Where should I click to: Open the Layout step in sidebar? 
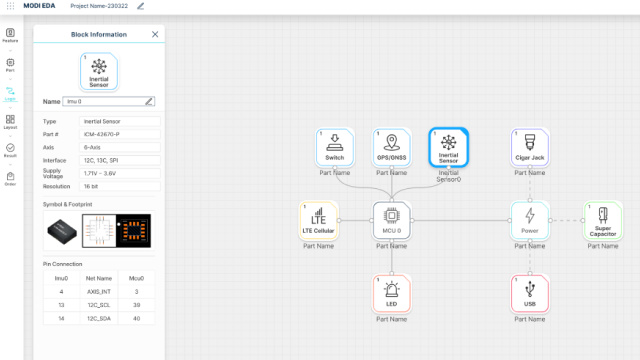(x=10, y=122)
